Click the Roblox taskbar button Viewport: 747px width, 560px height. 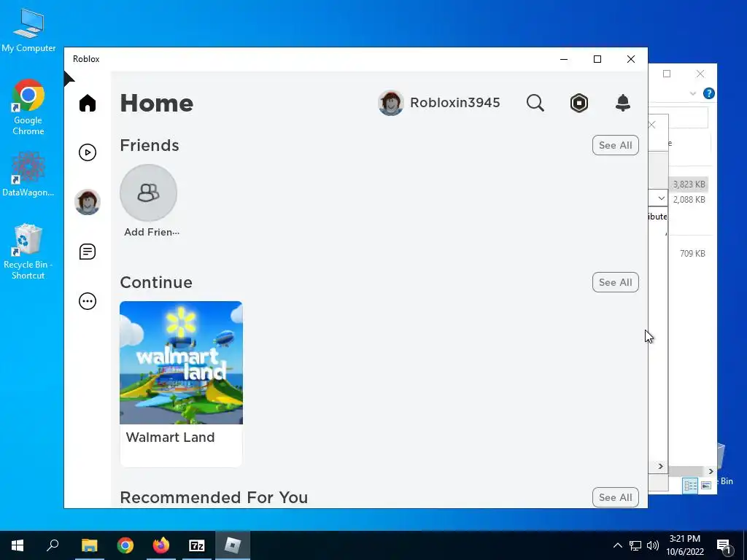pos(233,545)
